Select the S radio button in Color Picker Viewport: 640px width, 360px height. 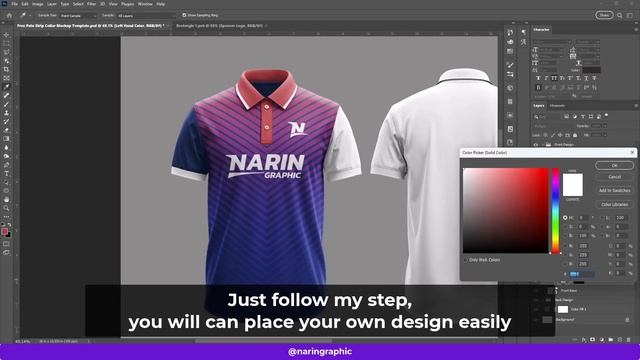(x=565, y=227)
